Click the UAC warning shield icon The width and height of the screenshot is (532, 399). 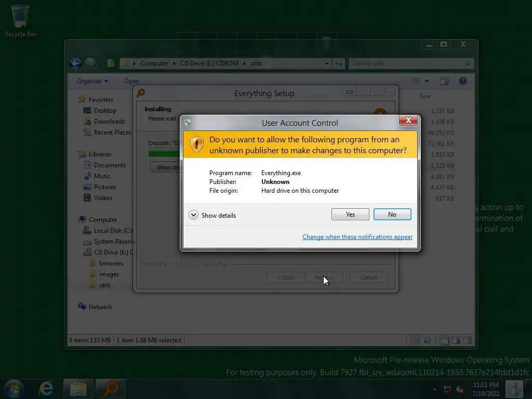[x=196, y=144]
